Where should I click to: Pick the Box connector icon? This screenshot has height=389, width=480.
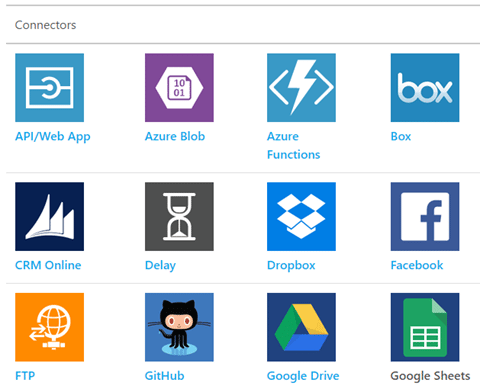coord(425,88)
